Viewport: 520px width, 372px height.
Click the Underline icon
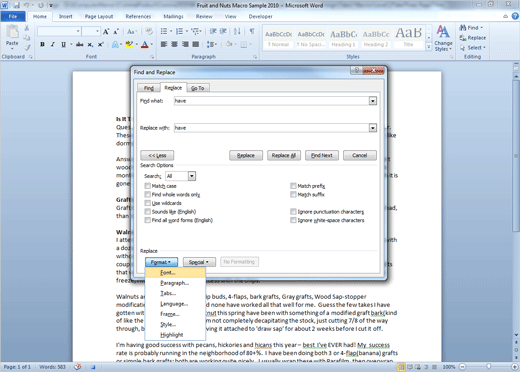point(63,44)
